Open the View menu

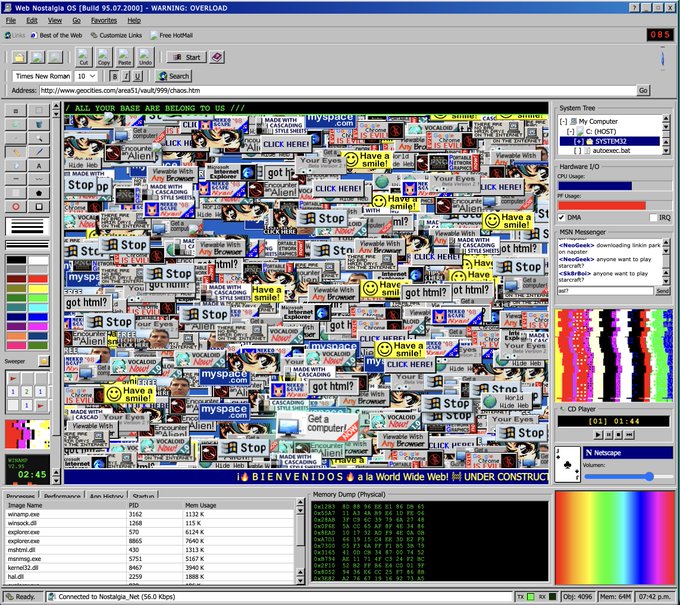coord(55,20)
